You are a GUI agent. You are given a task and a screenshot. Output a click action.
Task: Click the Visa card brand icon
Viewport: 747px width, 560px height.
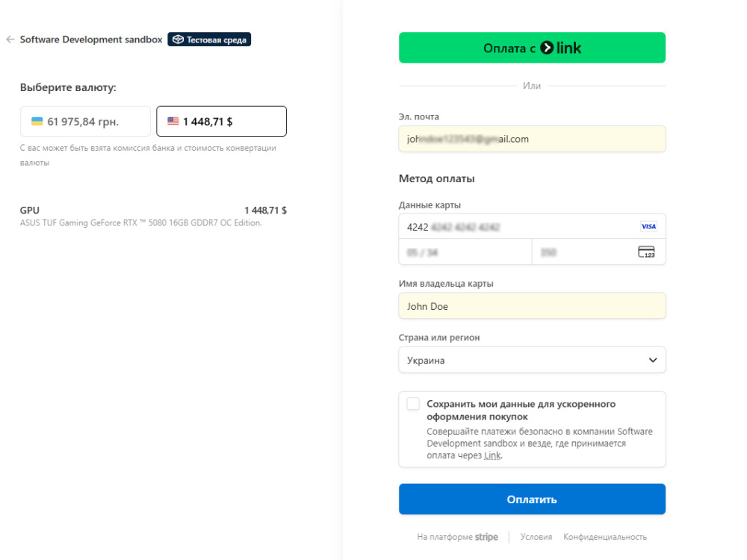click(x=648, y=227)
